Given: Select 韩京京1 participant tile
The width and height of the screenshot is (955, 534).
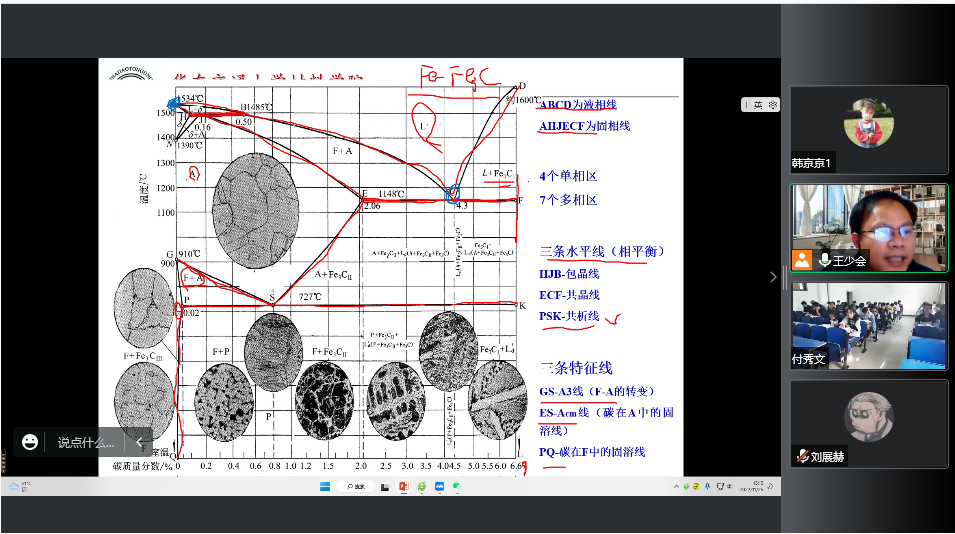Looking at the screenshot, I should (x=868, y=128).
